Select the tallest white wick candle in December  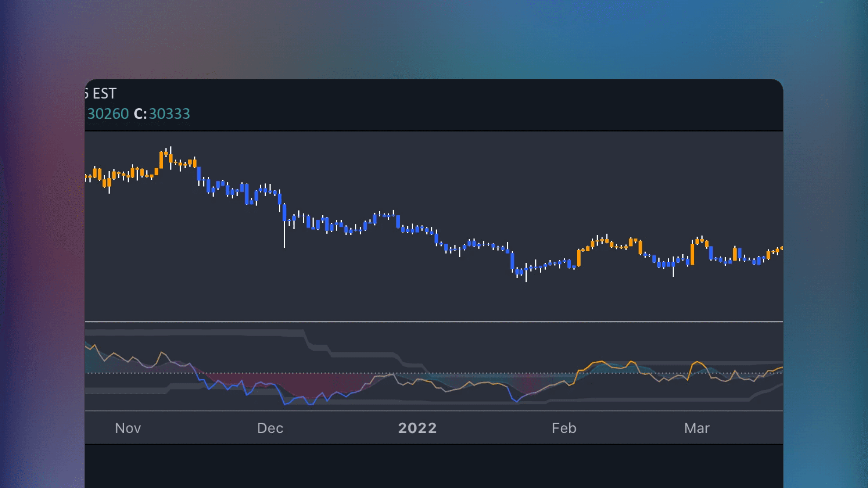[285, 236]
